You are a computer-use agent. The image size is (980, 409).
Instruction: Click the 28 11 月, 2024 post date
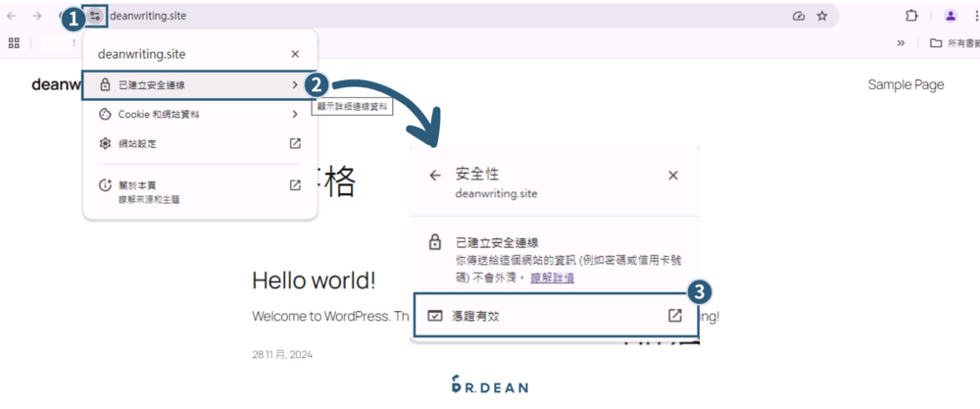pyautogui.click(x=282, y=355)
